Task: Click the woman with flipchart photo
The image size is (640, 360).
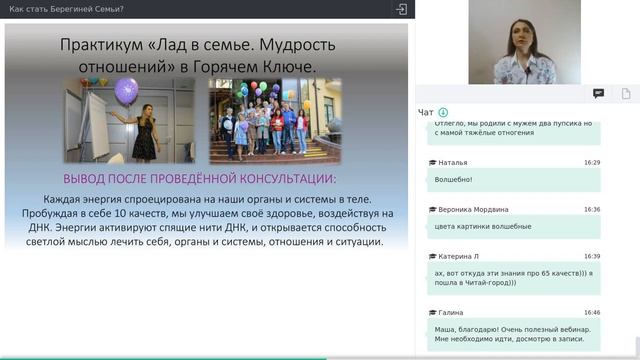Action: coord(129,121)
